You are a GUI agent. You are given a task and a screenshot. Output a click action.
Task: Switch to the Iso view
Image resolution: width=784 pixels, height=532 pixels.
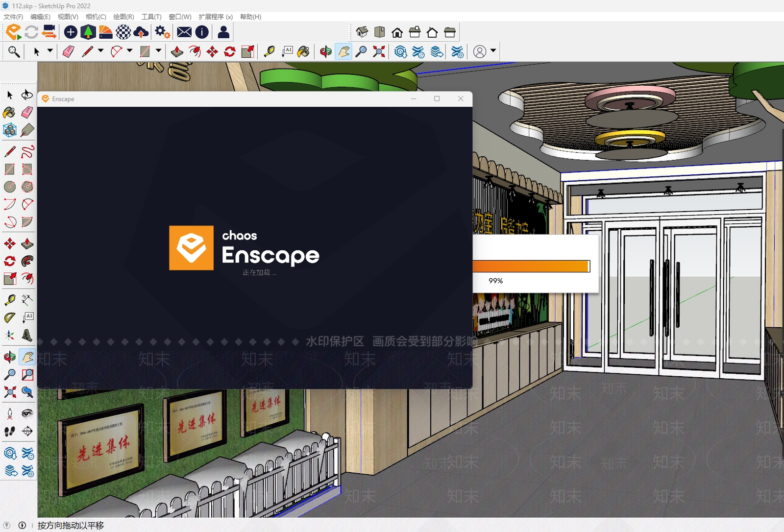coord(362,32)
